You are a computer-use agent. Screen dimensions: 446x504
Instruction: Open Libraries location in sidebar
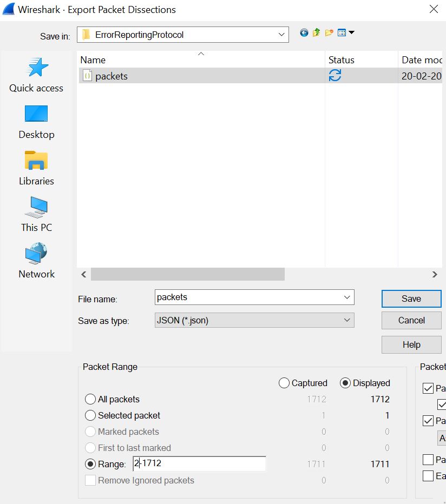tap(36, 168)
